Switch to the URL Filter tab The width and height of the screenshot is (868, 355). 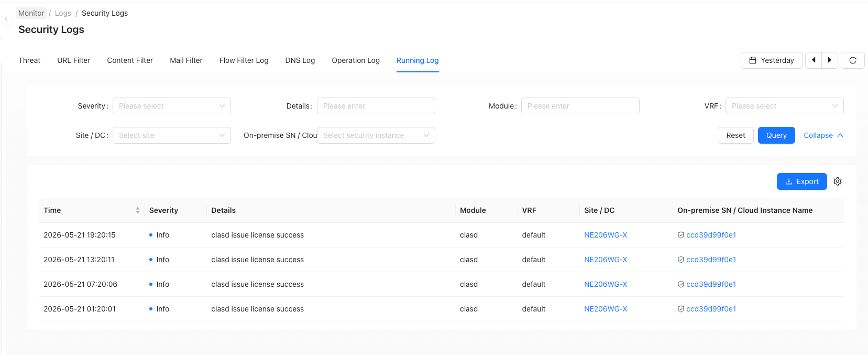tap(74, 60)
